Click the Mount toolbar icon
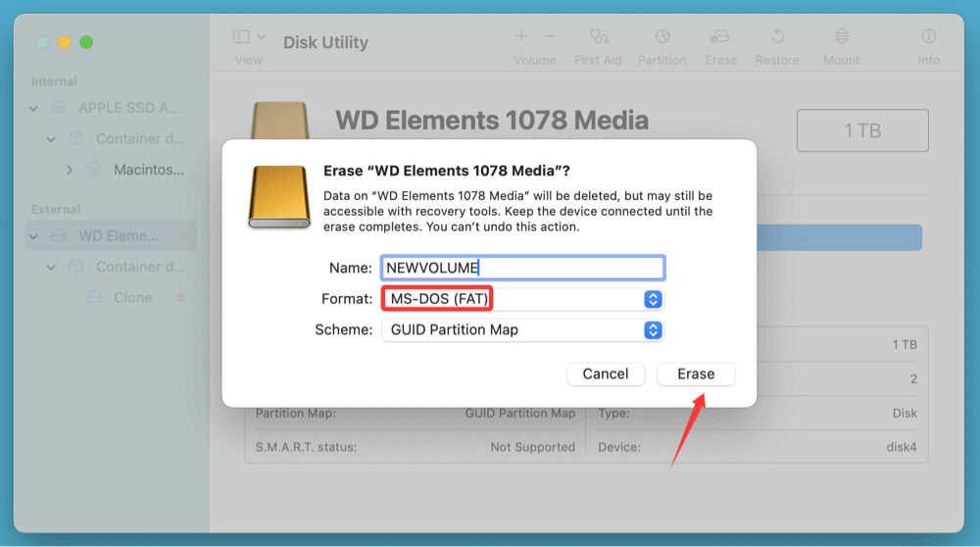The width and height of the screenshot is (980, 547). (x=842, y=36)
